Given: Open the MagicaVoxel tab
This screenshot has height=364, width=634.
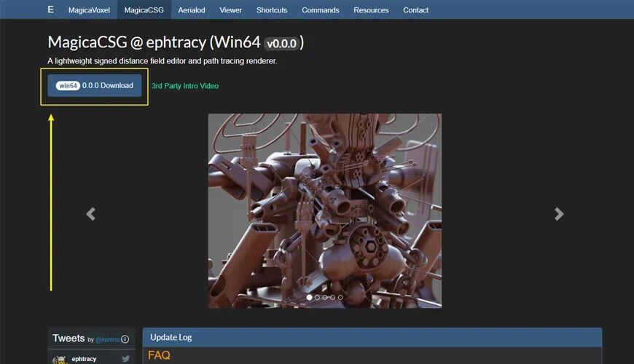Looking at the screenshot, I should [89, 10].
